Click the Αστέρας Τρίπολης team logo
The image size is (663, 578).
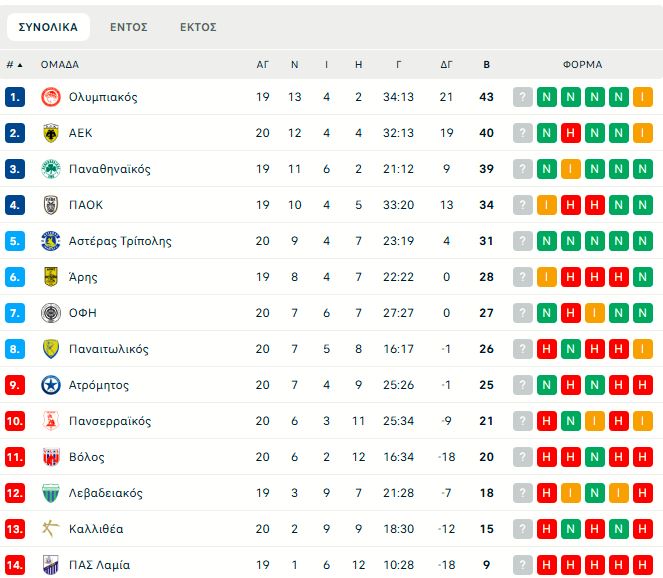click(50, 241)
